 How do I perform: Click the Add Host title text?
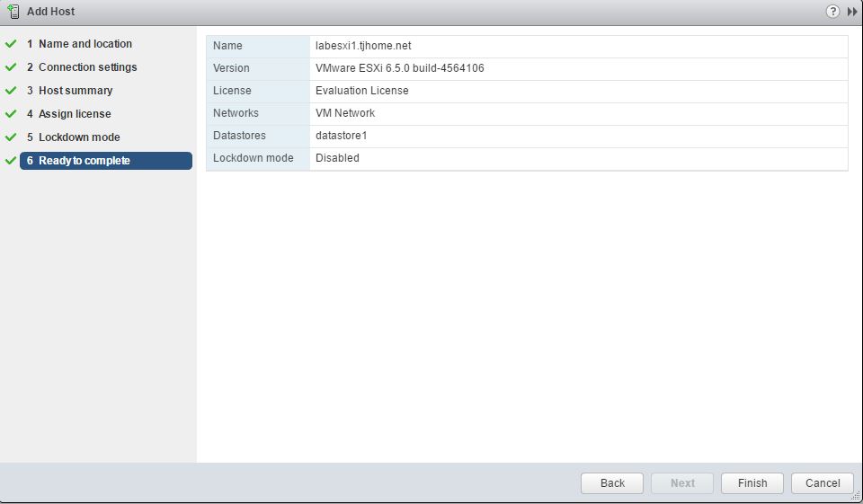click(x=50, y=11)
